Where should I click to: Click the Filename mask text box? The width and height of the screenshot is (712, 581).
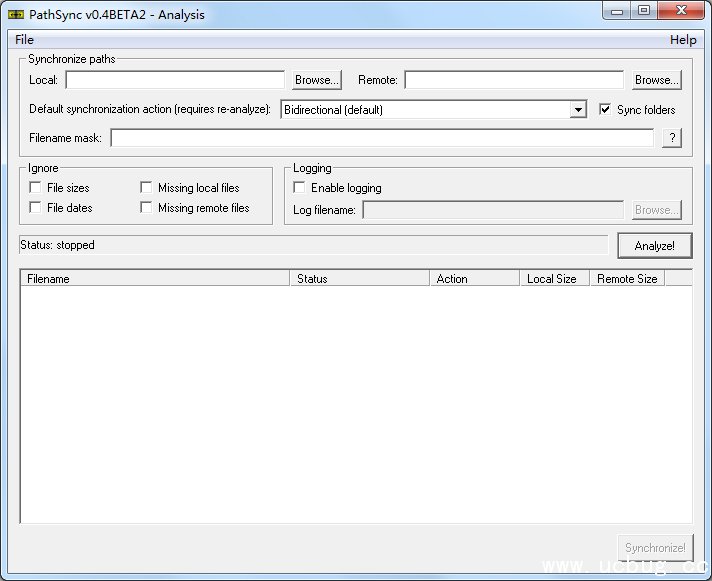pyautogui.click(x=382, y=138)
